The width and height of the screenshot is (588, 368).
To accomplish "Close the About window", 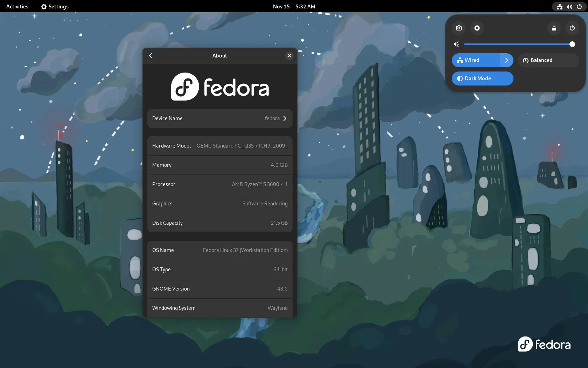I will point(289,56).
